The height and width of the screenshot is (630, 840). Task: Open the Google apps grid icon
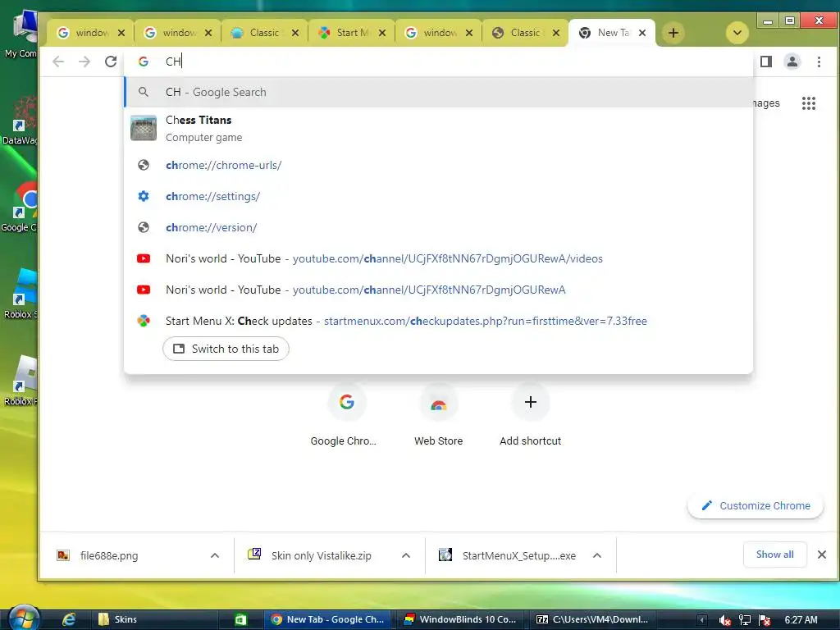(808, 103)
